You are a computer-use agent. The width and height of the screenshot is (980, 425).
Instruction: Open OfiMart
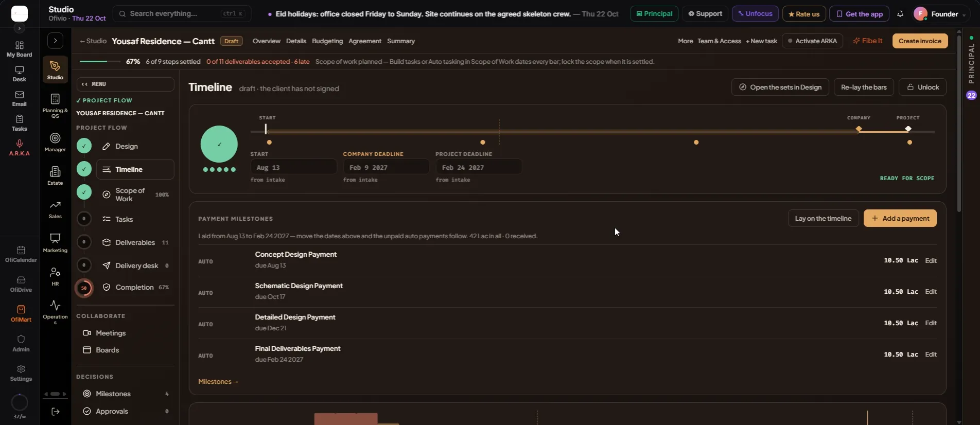21,314
